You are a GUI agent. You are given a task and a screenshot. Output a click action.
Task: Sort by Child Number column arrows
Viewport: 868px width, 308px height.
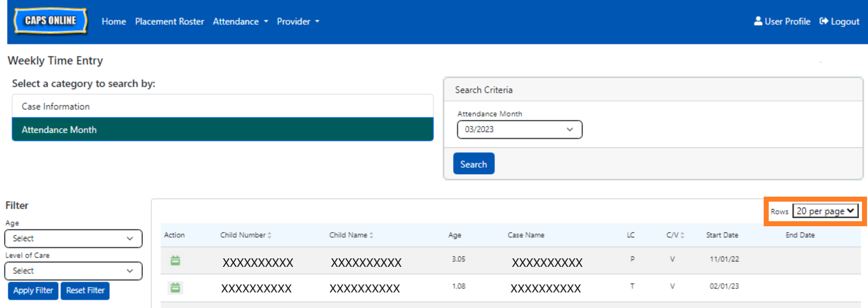269,235
